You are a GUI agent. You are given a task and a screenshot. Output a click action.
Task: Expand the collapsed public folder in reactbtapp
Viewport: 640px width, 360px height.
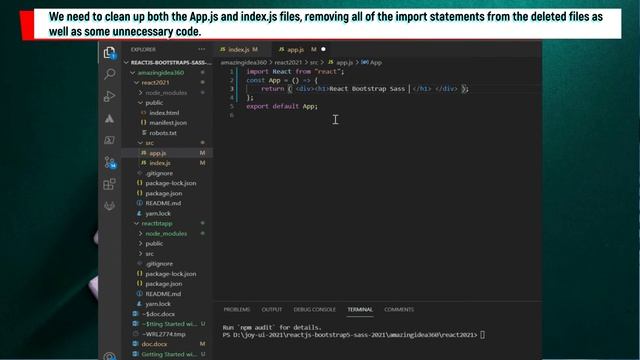point(168,244)
